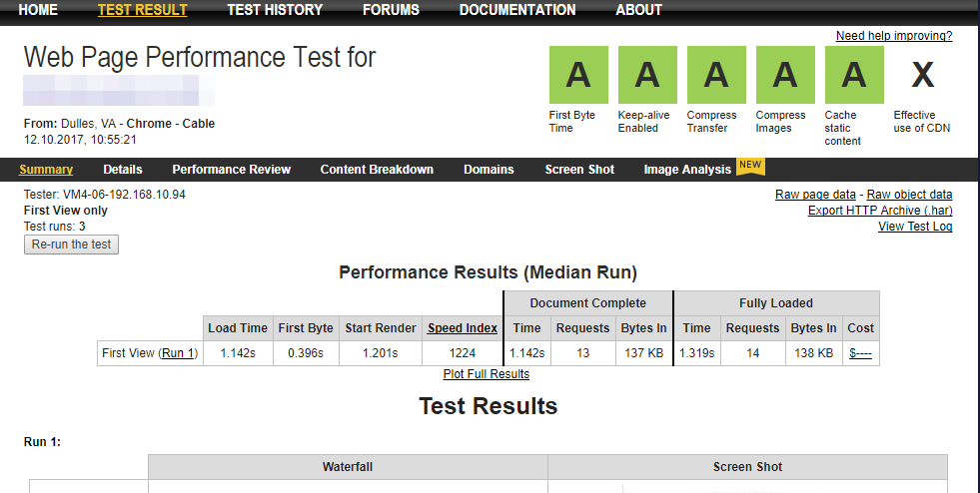Click the Compress Transfer grade badge
The image size is (980, 493).
pos(716,75)
